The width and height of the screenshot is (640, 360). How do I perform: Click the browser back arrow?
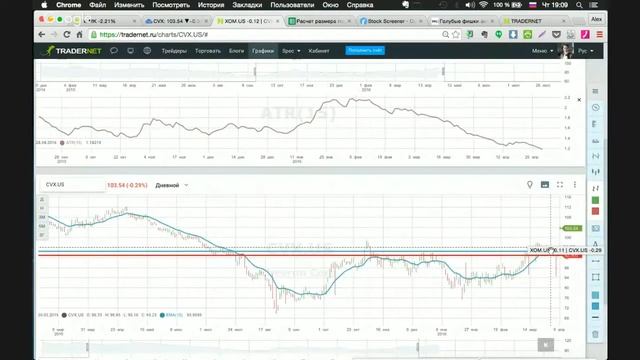(42, 35)
